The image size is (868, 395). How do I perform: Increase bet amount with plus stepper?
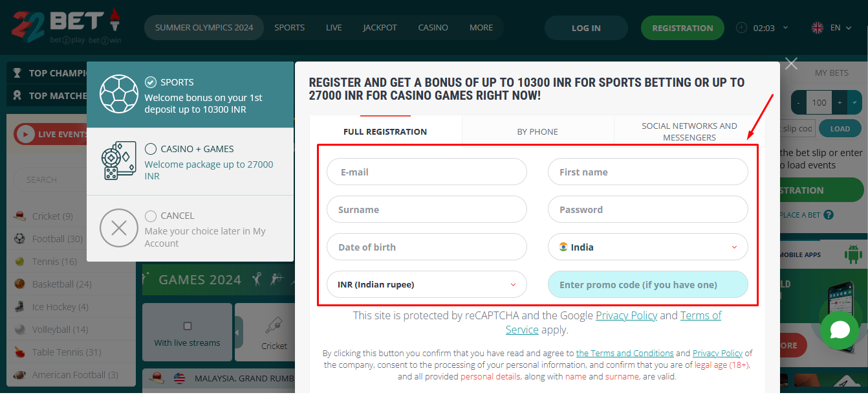[x=840, y=102]
